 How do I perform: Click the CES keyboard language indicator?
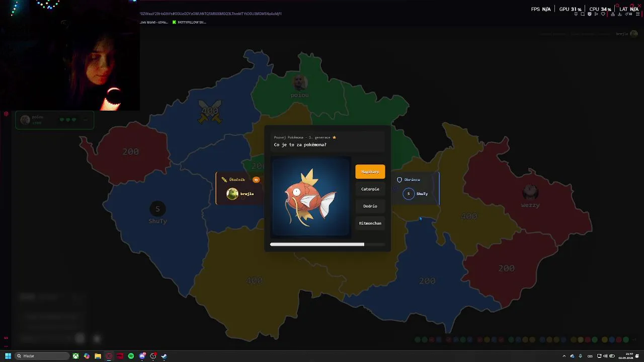(x=590, y=356)
